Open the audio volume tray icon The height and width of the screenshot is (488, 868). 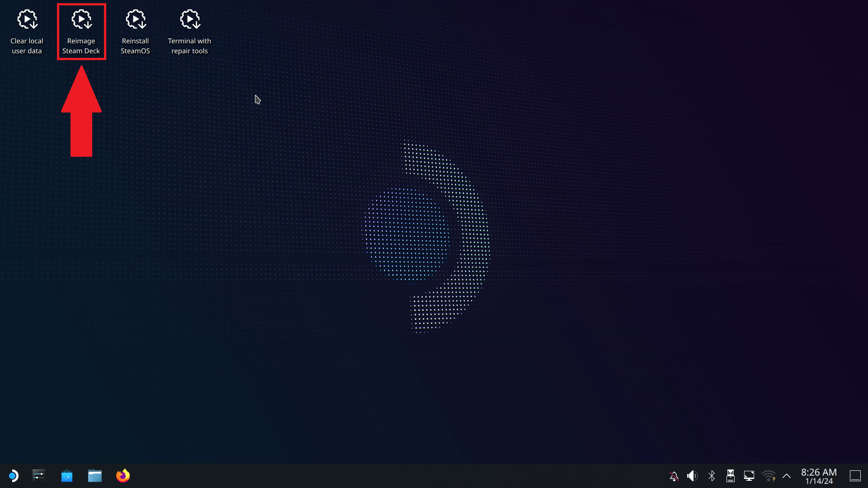(692, 476)
